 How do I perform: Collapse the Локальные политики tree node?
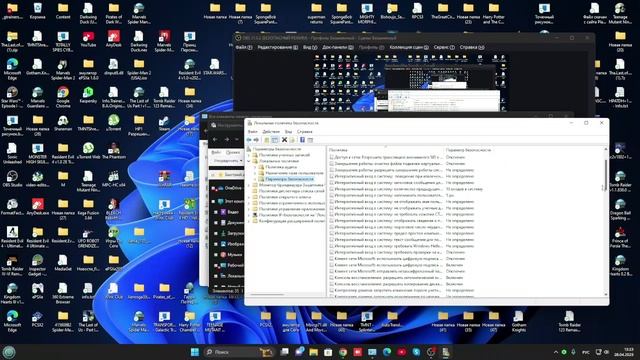point(249,161)
